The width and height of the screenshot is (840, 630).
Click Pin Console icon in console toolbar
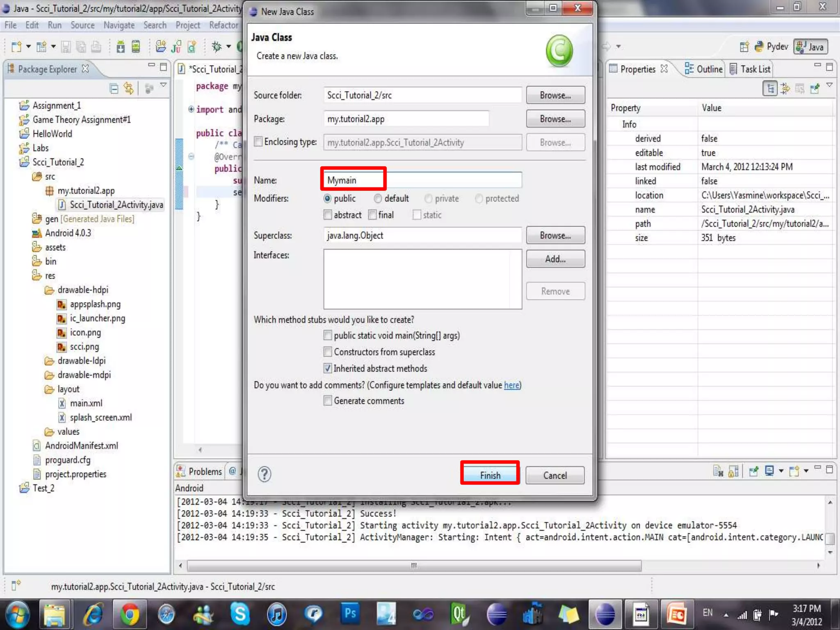[x=753, y=471]
